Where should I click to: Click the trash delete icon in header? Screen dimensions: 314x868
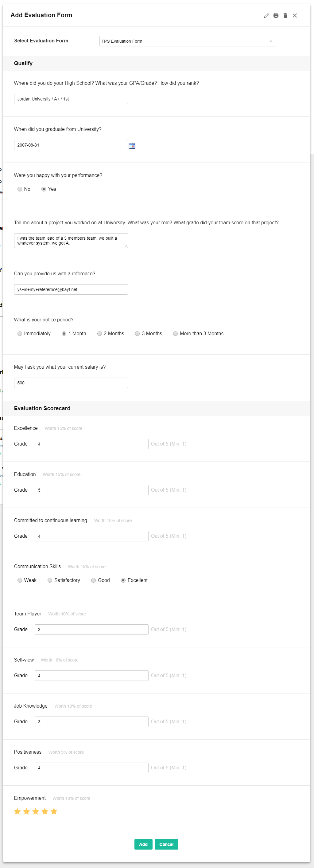[x=285, y=15]
